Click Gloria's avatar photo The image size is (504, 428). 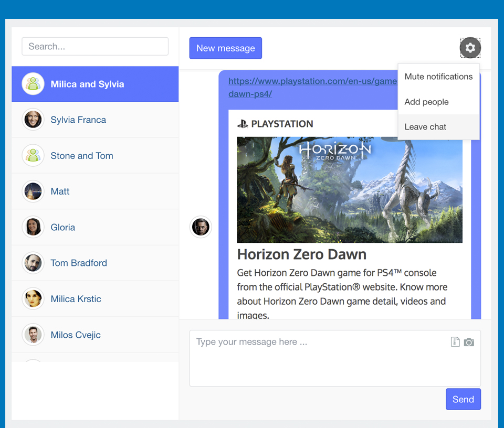point(33,227)
